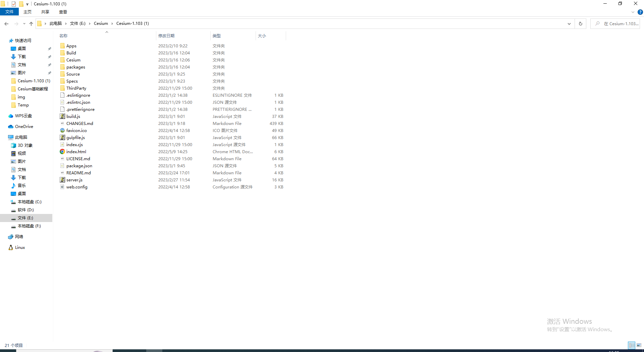644x352 pixels.
Task: Select the server.js script icon
Action: click(x=62, y=180)
